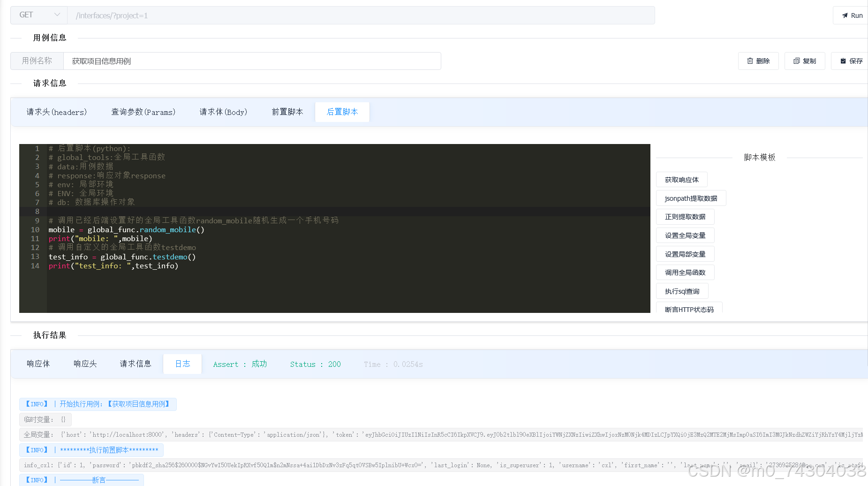Image resolution: width=868 pixels, height=486 pixels.
Task: Open the 响应头 result tab
Action: point(85,364)
